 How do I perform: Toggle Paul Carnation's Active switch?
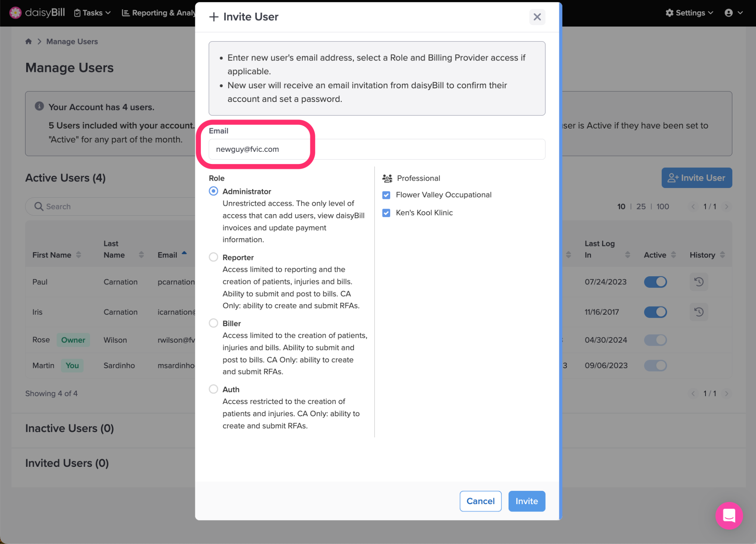[x=655, y=282]
